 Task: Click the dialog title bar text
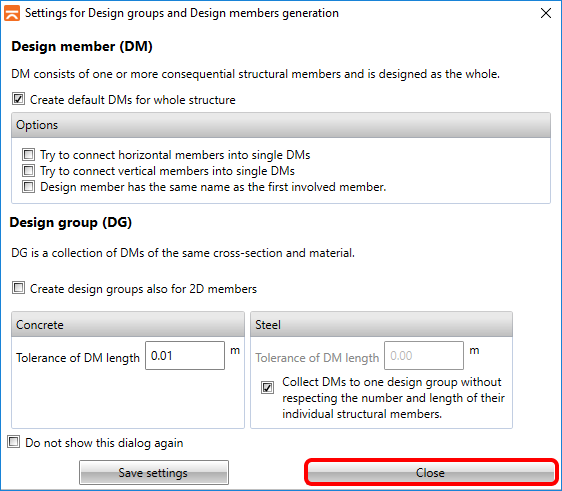182,13
